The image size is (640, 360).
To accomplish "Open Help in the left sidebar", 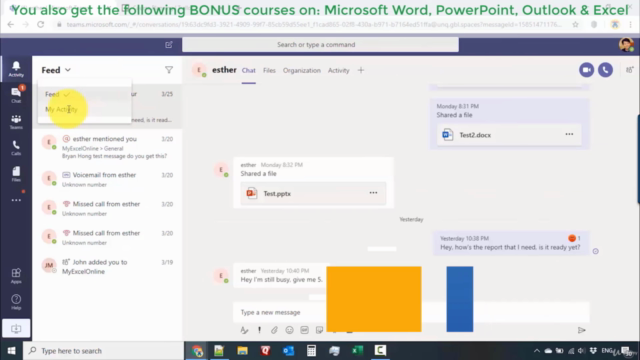I will point(16,302).
